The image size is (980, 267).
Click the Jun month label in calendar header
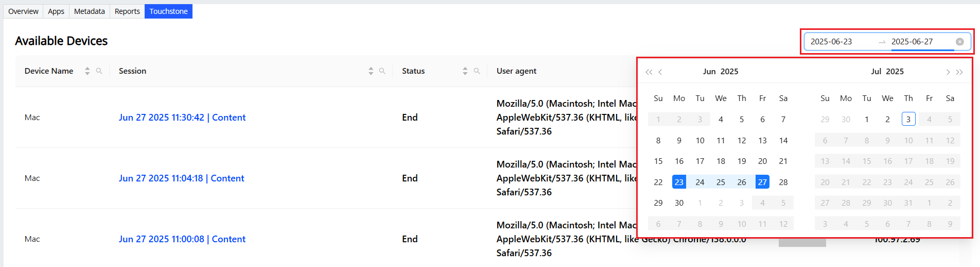point(709,72)
